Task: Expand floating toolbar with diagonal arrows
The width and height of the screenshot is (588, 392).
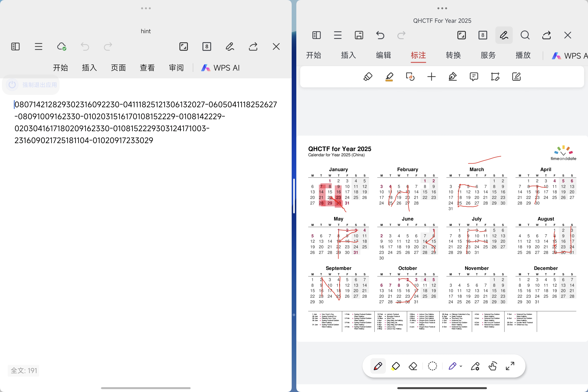Action: pyautogui.click(x=510, y=366)
